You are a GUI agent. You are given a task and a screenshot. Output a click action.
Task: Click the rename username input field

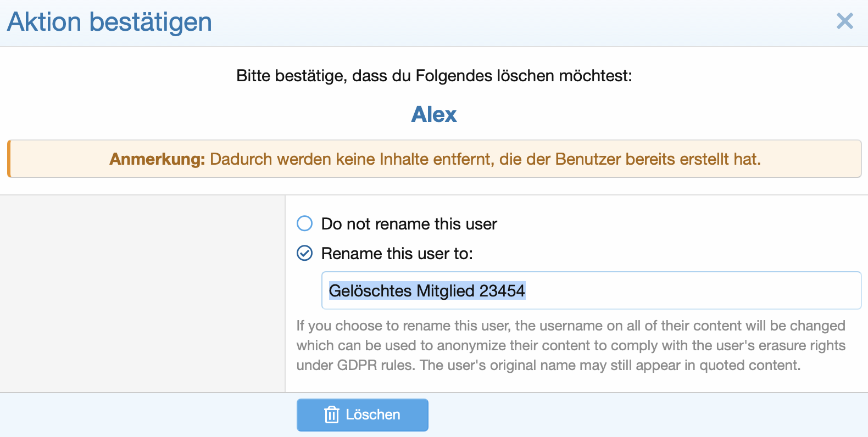(x=591, y=290)
